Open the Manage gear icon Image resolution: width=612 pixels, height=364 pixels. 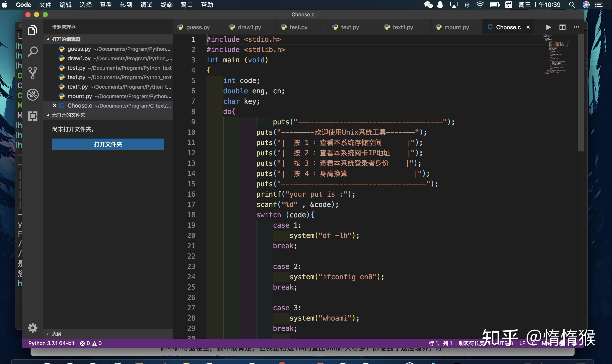(x=33, y=328)
